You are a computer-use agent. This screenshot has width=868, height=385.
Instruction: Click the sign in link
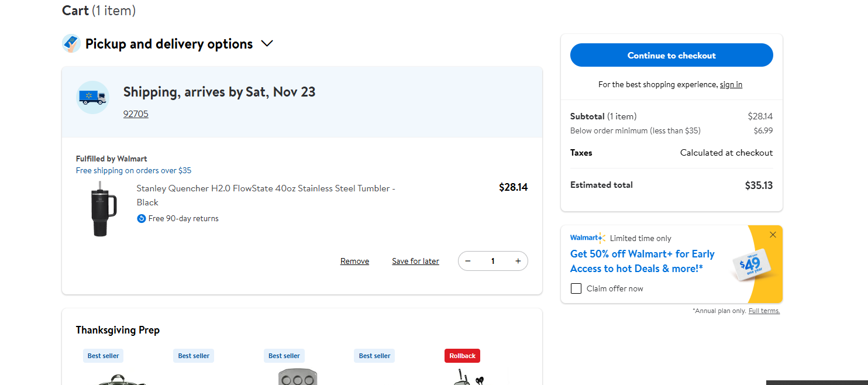coord(731,84)
